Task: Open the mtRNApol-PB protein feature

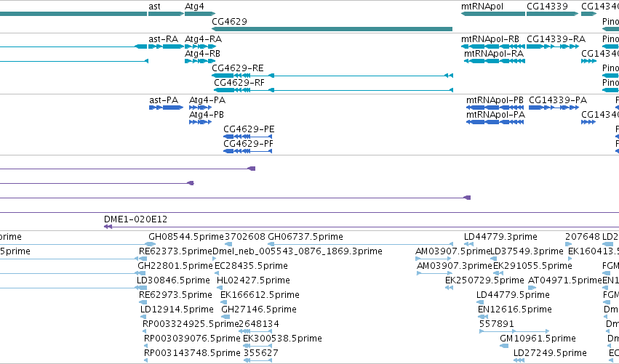Action: point(495,108)
